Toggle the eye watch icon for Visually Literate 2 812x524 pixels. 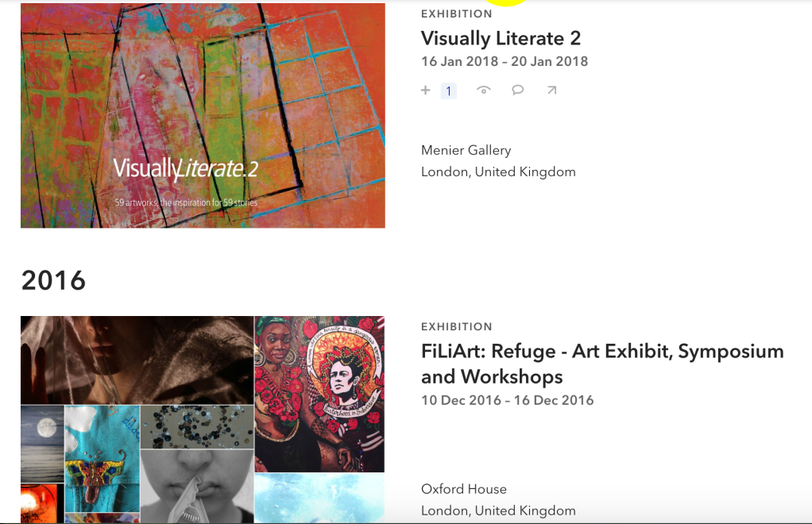coord(483,91)
